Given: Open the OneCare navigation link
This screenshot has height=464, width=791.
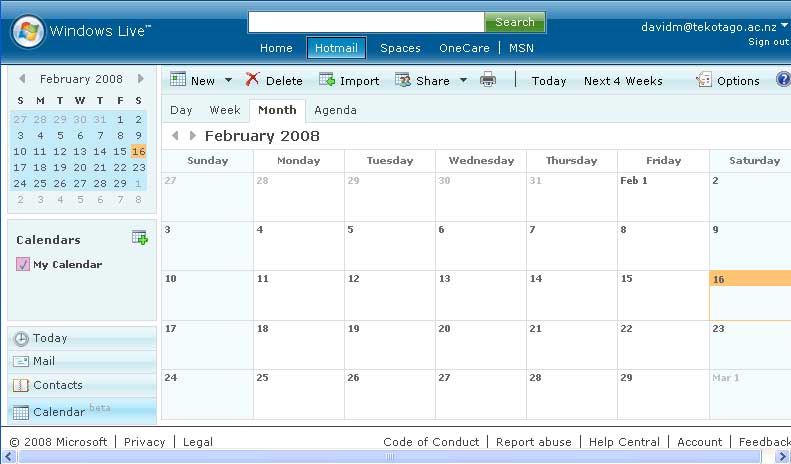Looking at the screenshot, I should pyautogui.click(x=464, y=48).
